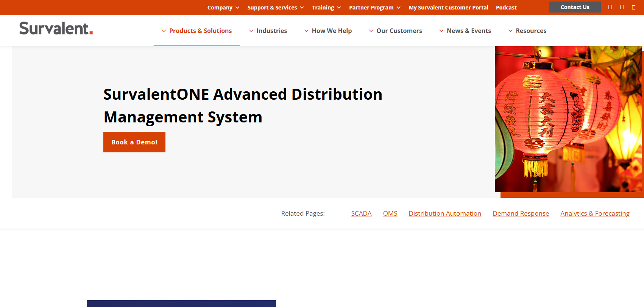Image resolution: width=644 pixels, height=307 pixels.
Task: Open the SCADA related page link
Action: (x=361, y=213)
